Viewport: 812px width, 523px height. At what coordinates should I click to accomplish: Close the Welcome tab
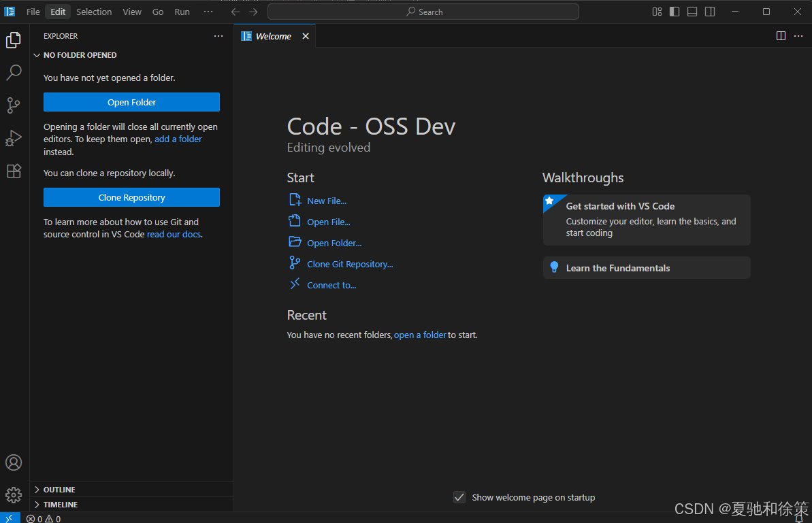click(306, 35)
